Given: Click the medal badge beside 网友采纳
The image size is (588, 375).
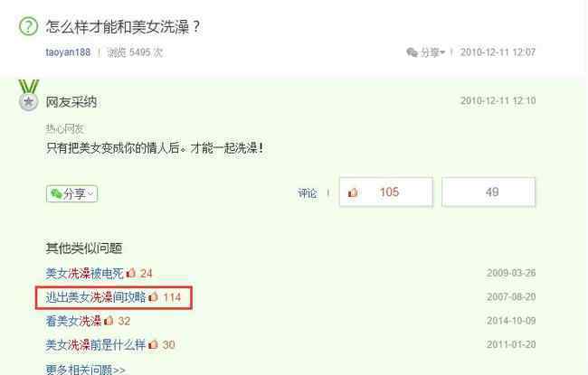Looking at the screenshot, I should tap(29, 96).
